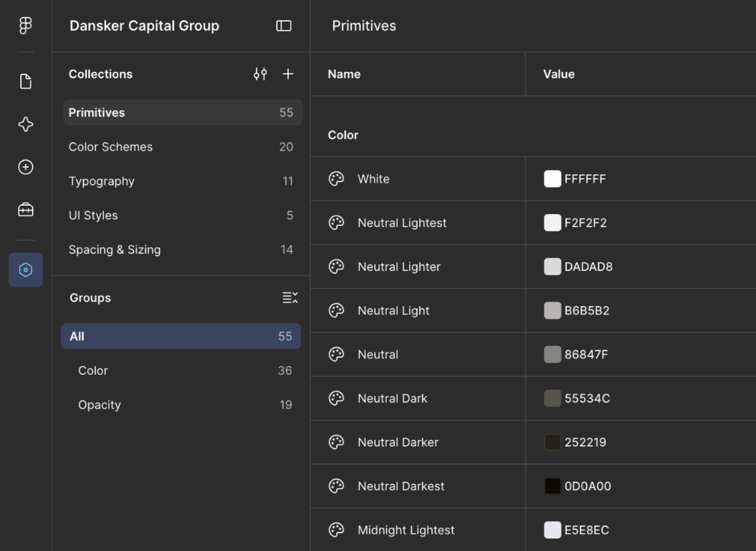
Task: Select the variables hexagon icon in sidebar
Action: (x=26, y=270)
